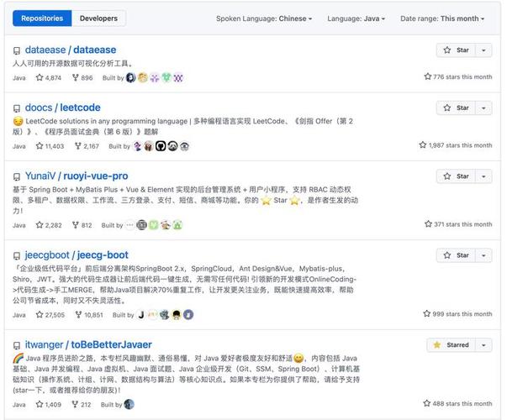Unstar the toBeBetterJavaer repository

(451, 345)
